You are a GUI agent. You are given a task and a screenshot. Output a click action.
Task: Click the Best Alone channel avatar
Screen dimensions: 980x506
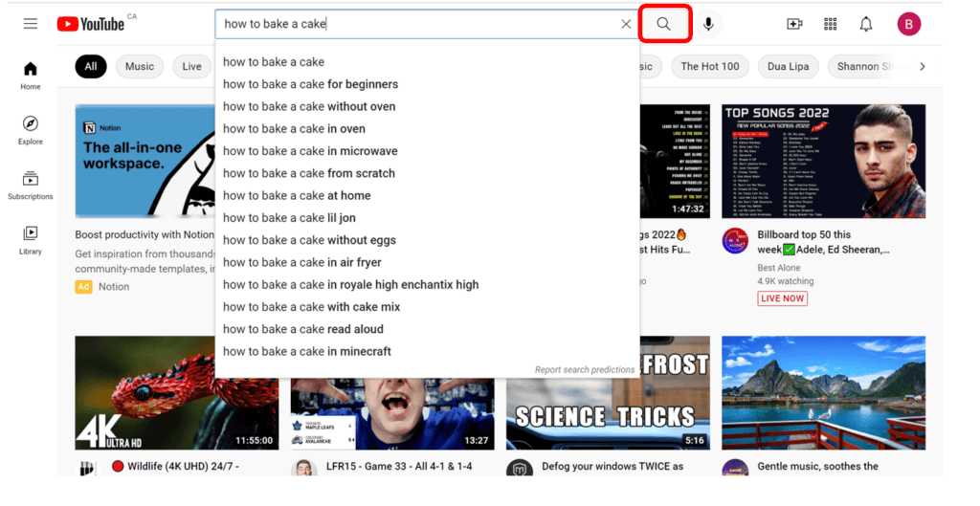coord(735,241)
